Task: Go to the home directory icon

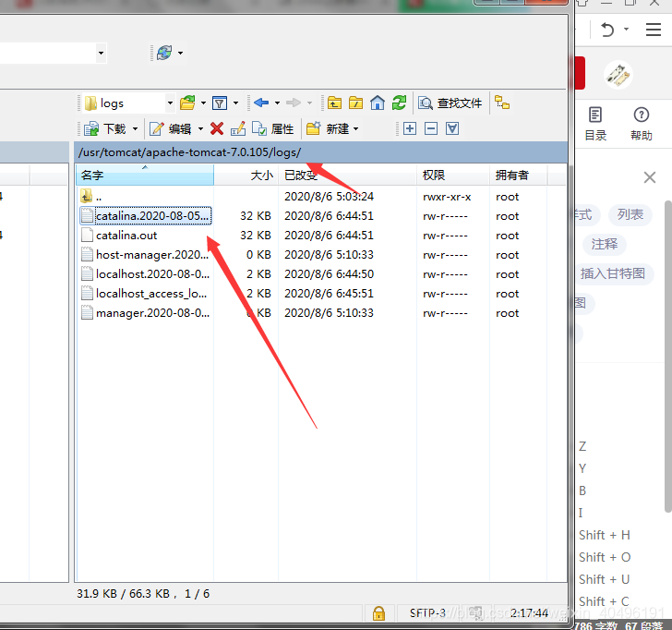Action: pos(378,103)
